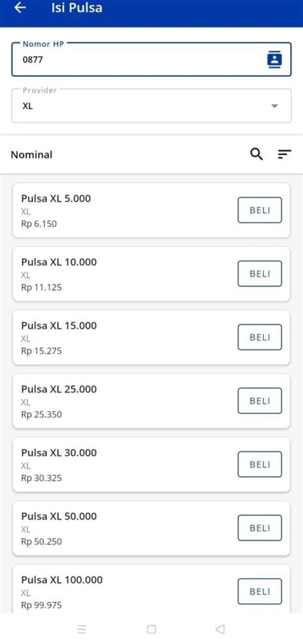303x644 pixels.
Task: Open contacts picker icon in Nomor HP
Action: click(x=275, y=59)
